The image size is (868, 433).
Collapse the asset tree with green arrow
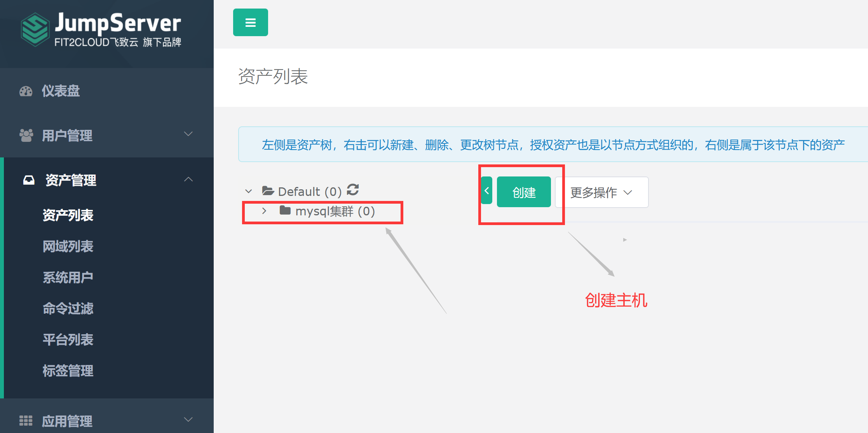[x=486, y=190]
